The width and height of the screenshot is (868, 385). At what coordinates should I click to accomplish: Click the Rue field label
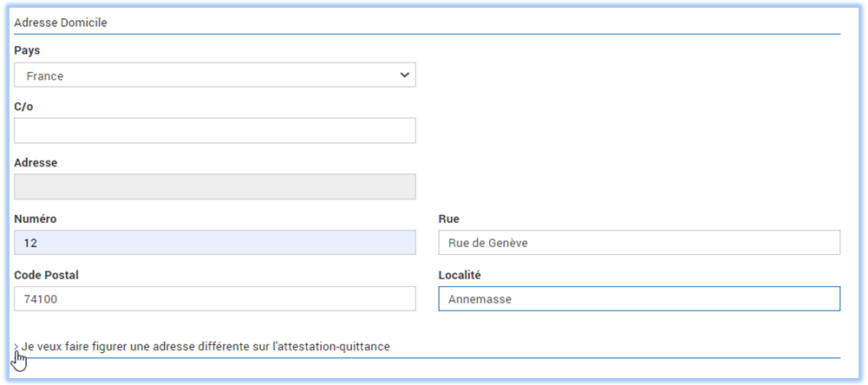[448, 219]
